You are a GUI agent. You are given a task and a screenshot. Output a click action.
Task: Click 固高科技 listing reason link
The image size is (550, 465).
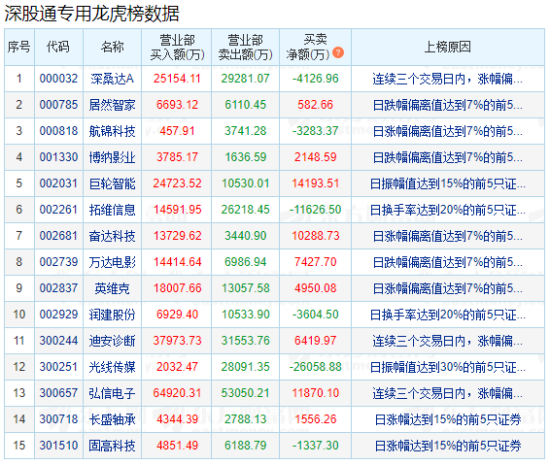click(x=448, y=446)
